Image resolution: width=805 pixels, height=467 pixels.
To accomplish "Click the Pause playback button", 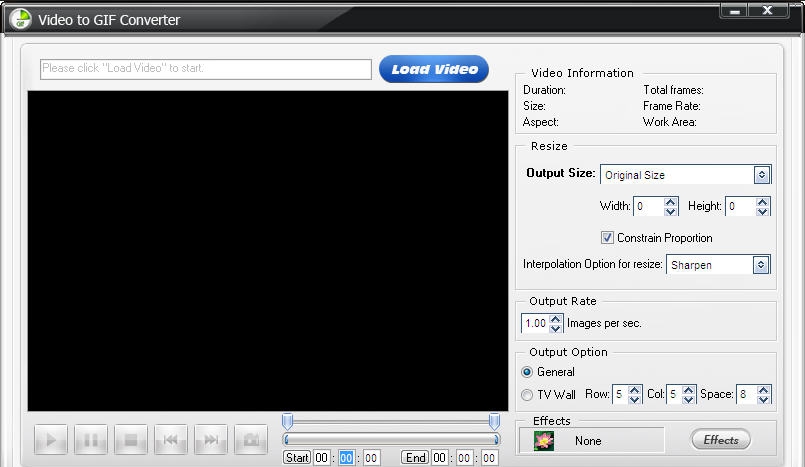I will point(91,440).
